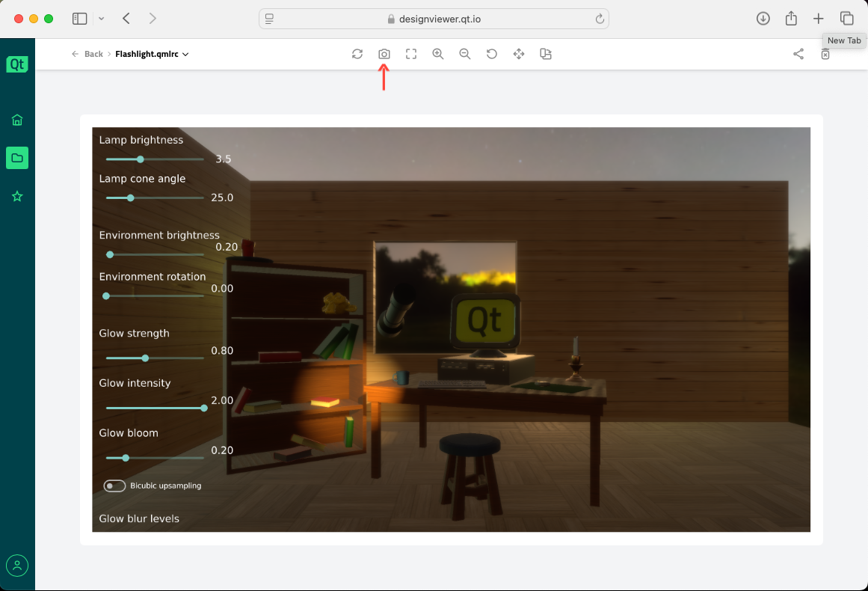
Task: Click the Qt monitor in the 3D scene
Action: (x=485, y=324)
